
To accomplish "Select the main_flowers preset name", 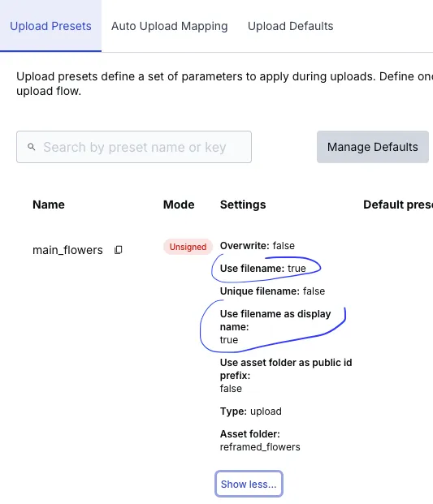I will coord(67,250).
